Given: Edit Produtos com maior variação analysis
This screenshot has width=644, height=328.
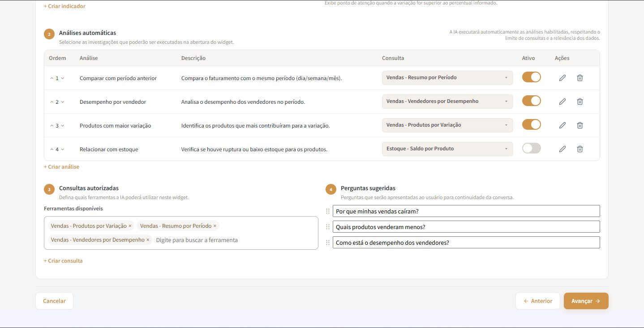Looking at the screenshot, I should tap(562, 125).
